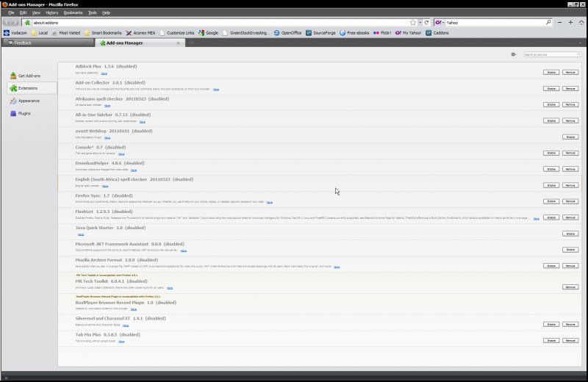The width and height of the screenshot is (588, 382).
Task: Open the Google bookmark
Action: click(x=209, y=33)
